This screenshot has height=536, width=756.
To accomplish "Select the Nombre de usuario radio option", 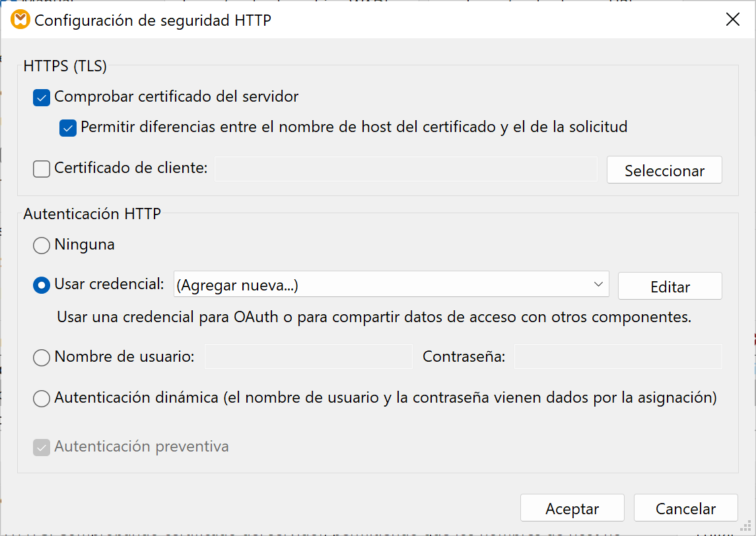I will [42, 358].
